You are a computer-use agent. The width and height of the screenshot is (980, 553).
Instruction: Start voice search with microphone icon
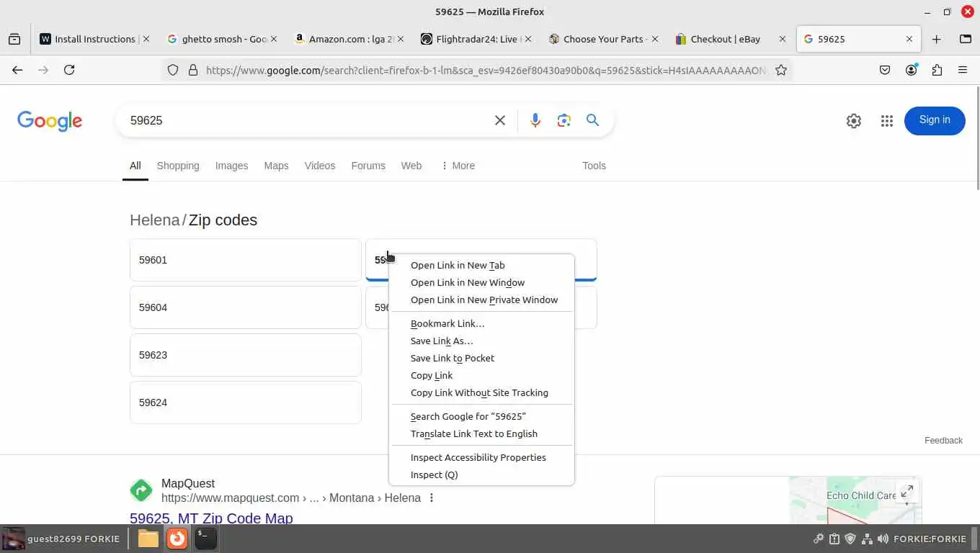coord(535,120)
